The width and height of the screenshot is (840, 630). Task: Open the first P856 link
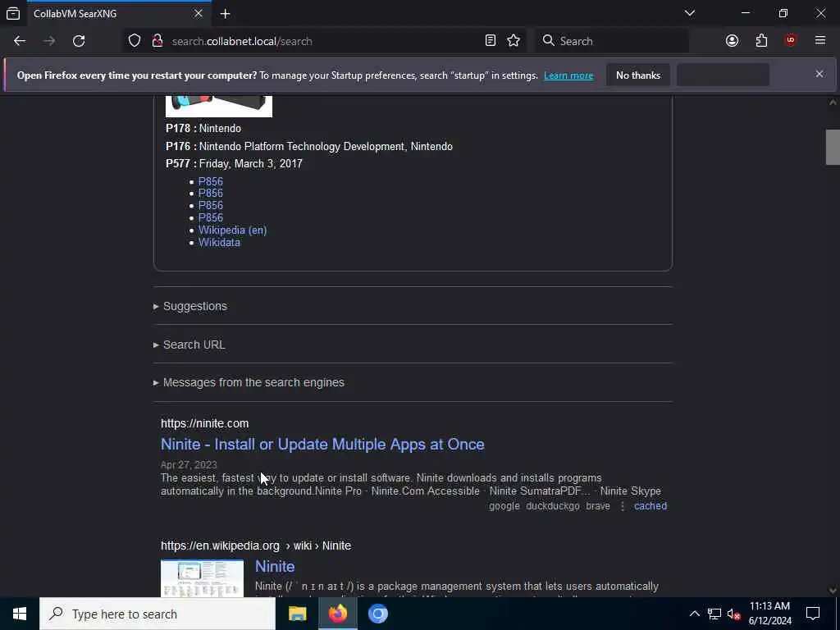[211, 181]
